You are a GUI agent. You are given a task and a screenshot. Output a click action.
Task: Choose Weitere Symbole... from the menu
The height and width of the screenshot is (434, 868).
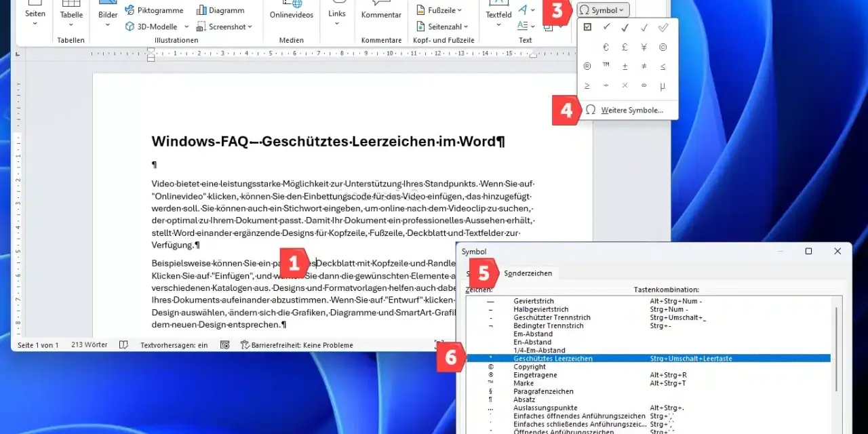click(628, 110)
